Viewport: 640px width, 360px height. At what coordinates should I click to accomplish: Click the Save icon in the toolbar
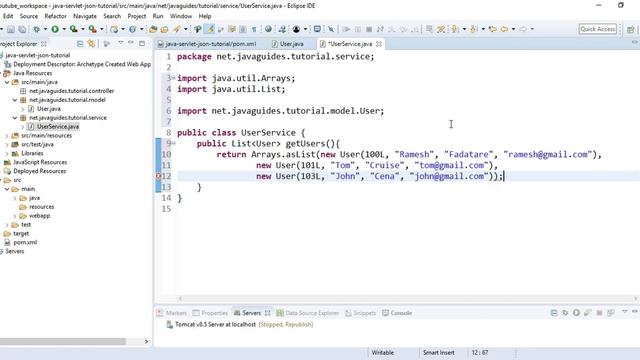11,29
